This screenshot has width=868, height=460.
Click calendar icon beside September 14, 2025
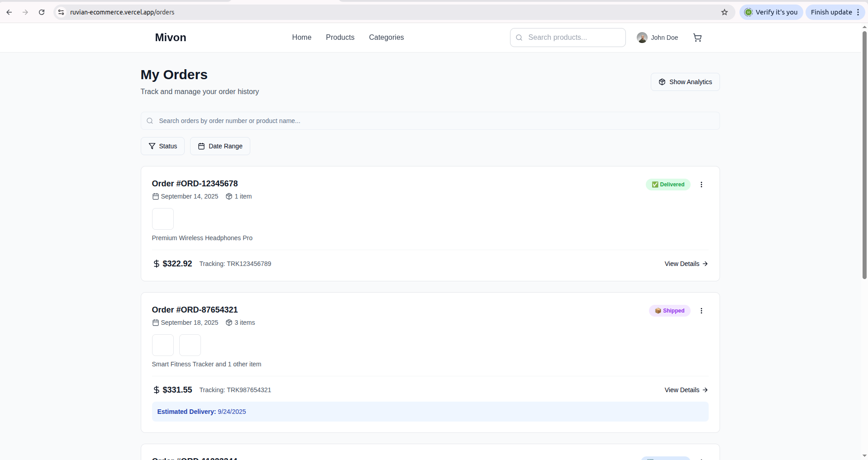click(x=155, y=196)
